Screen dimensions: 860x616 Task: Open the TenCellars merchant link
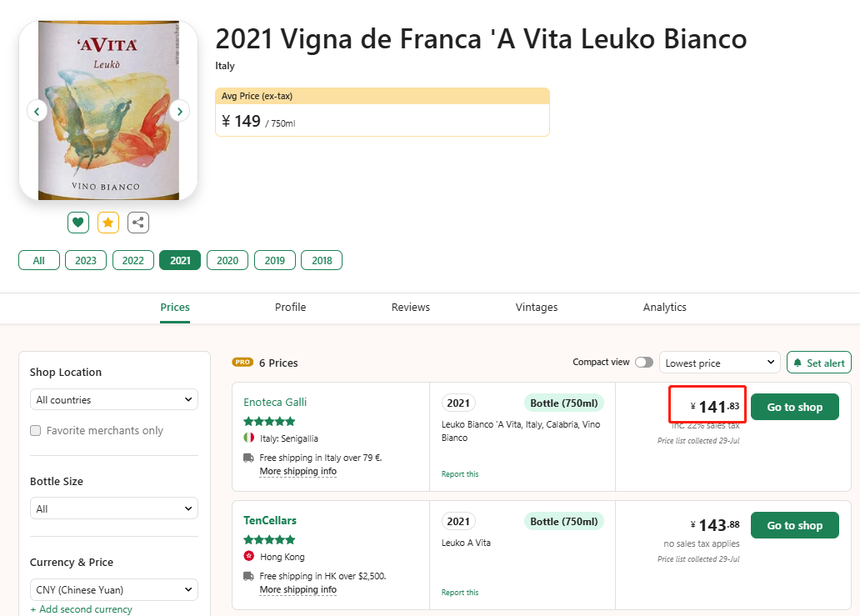270,520
